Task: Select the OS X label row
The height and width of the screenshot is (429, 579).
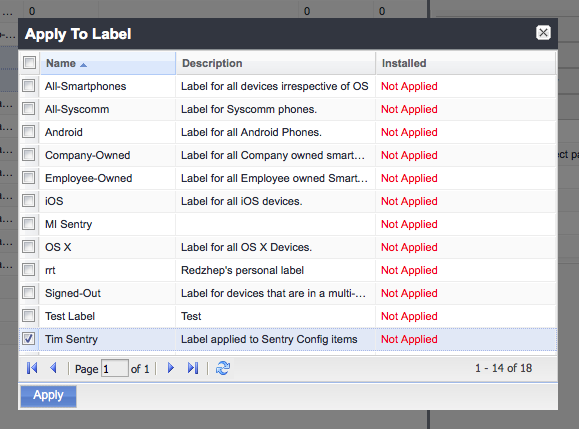Action: click(x=288, y=247)
